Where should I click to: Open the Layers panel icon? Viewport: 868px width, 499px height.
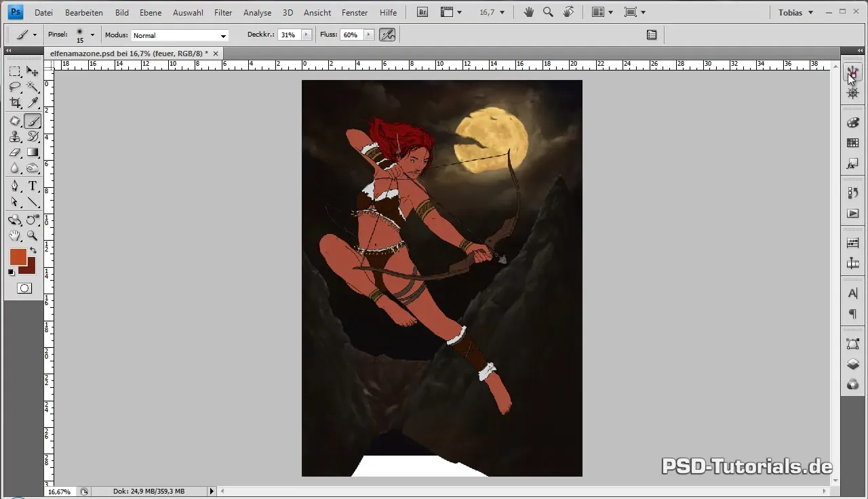point(853,364)
